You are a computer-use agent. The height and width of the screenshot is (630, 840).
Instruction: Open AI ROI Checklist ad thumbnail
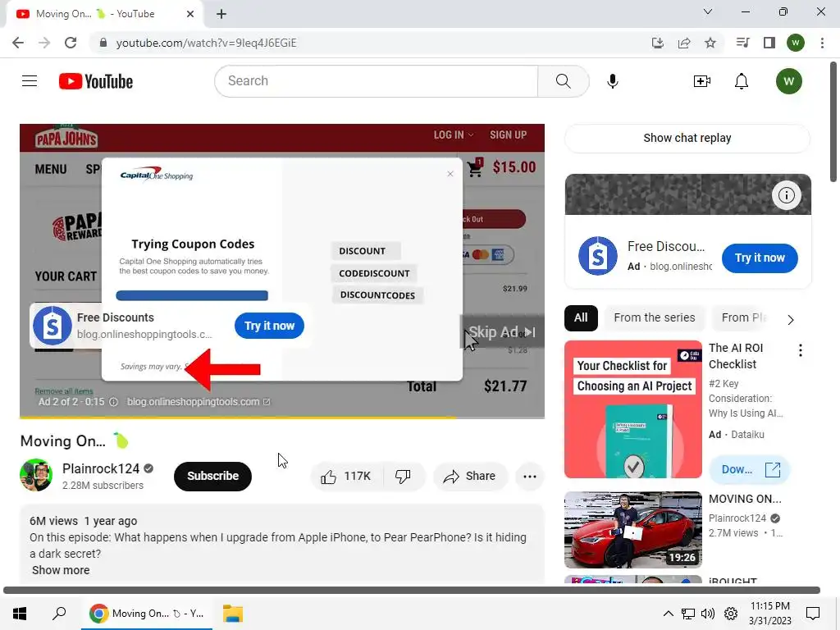coord(633,409)
